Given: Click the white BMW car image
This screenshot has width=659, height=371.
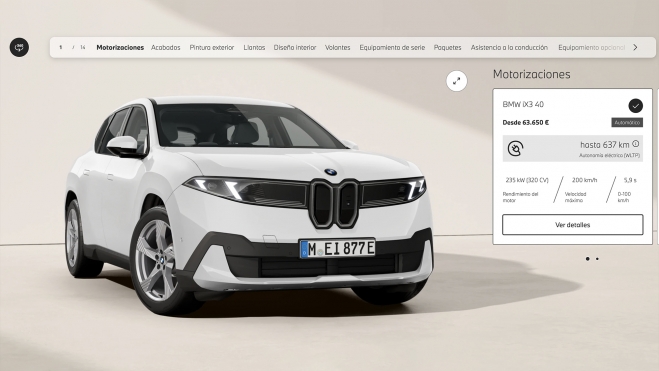Looking at the screenshot, I should pyautogui.click(x=249, y=206).
